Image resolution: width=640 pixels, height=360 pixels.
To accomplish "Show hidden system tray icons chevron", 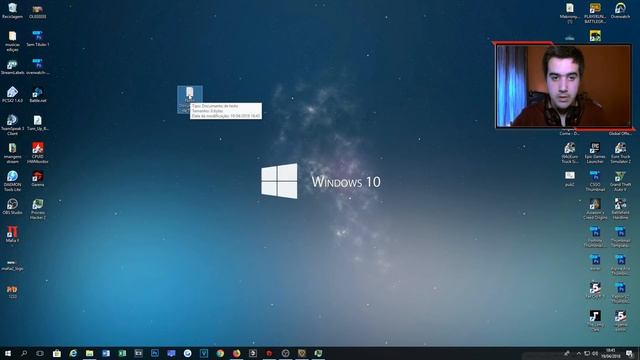I will (578, 353).
